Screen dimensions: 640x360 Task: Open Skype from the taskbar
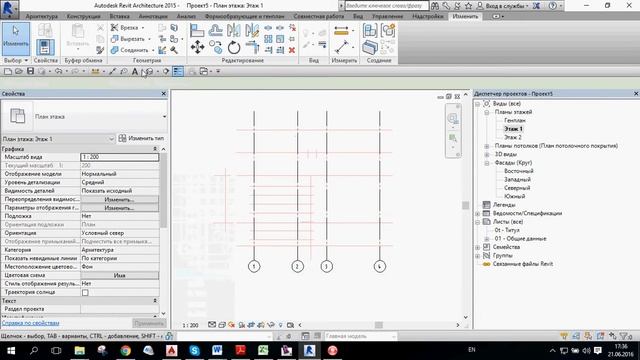195,351
